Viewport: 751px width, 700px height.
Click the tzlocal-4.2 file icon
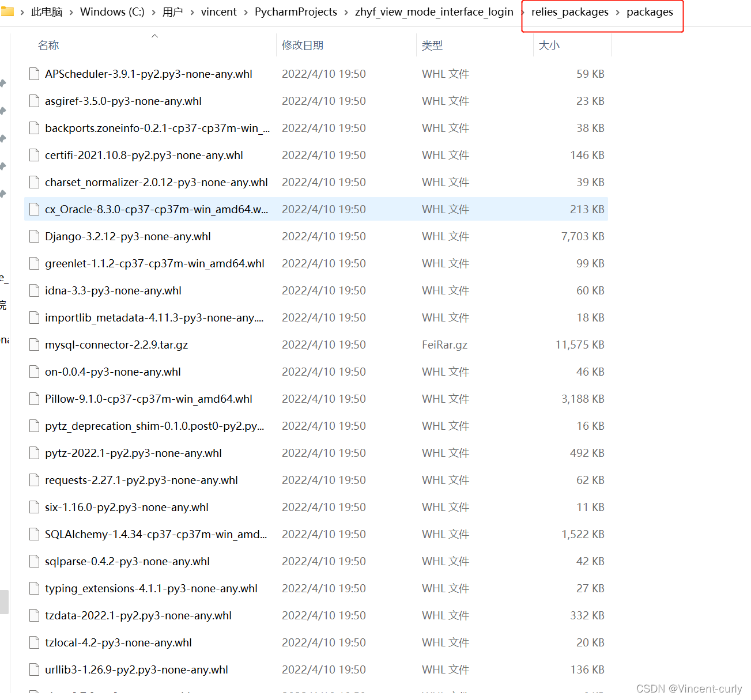point(35,642)
